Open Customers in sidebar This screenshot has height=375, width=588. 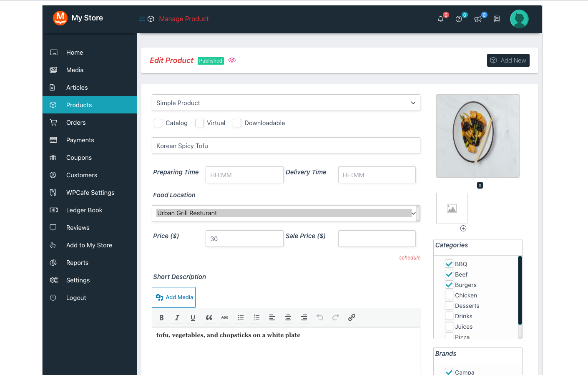click(90, 175)
